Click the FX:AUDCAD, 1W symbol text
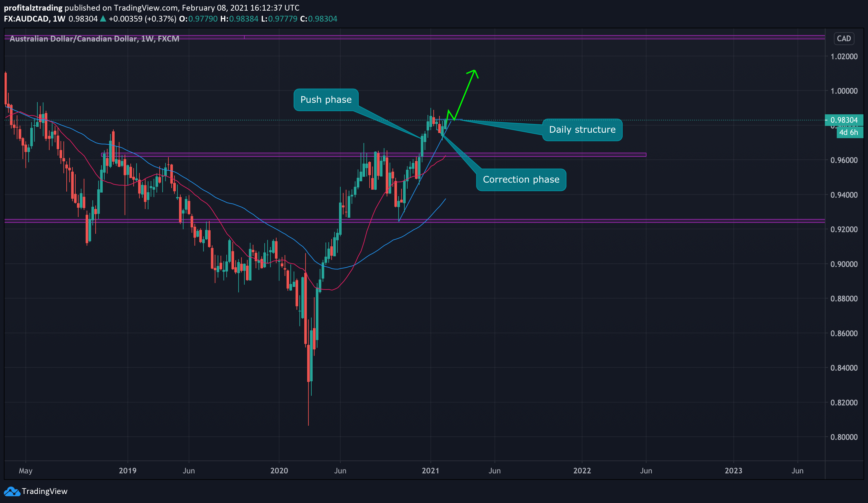The width and height of the screenshot is (868, 503). coord(34,19)
